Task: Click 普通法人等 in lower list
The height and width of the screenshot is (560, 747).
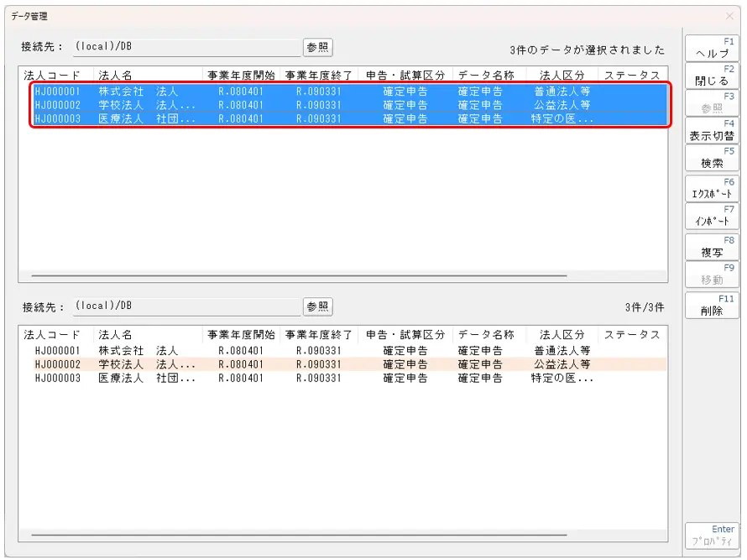Action: point(562,351)
